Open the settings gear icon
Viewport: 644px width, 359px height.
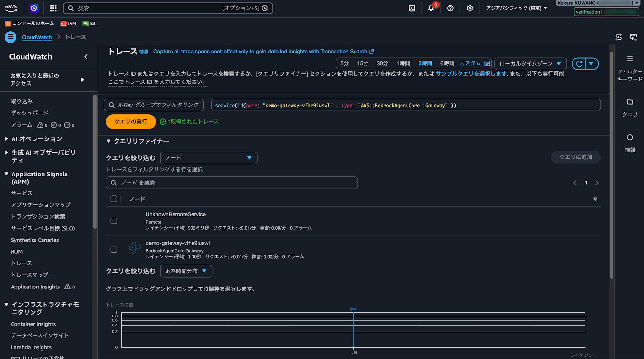[470, 8]
